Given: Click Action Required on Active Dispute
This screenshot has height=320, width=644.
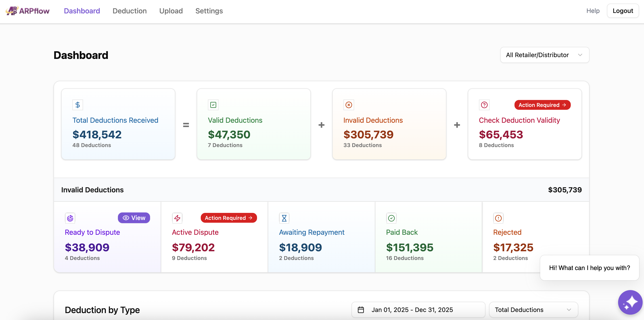Looking at the screenshot, I should [228, 218].
